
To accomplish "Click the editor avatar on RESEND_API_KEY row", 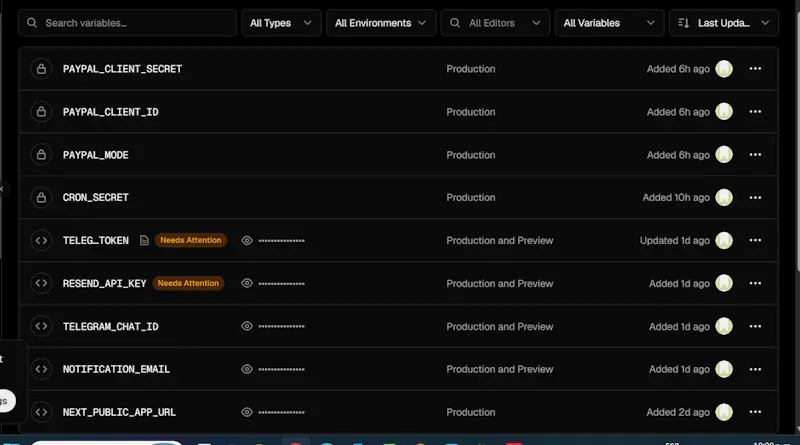I will 724,283.
